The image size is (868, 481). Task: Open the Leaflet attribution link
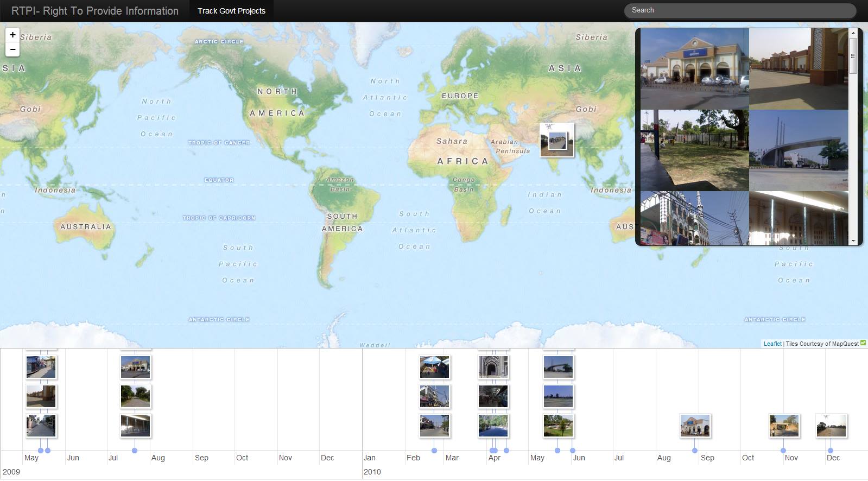tap(772, 344)
